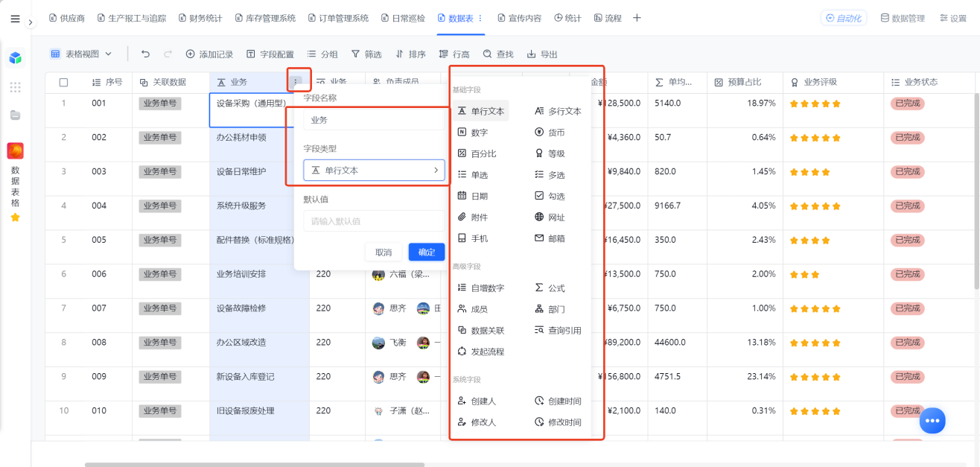Choose 勾选 field type
The width and height of the screenshot is (980, 467).
(550, 196)
